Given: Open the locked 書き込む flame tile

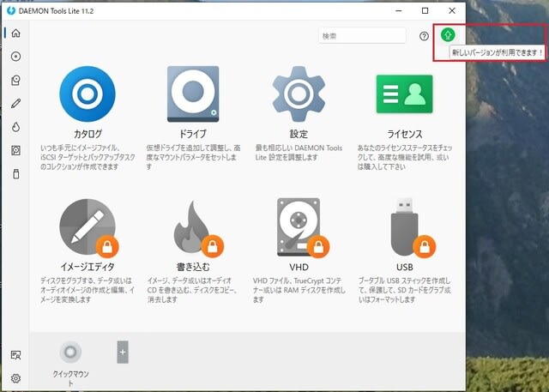Looking at the screenshot, I should 198,228.
